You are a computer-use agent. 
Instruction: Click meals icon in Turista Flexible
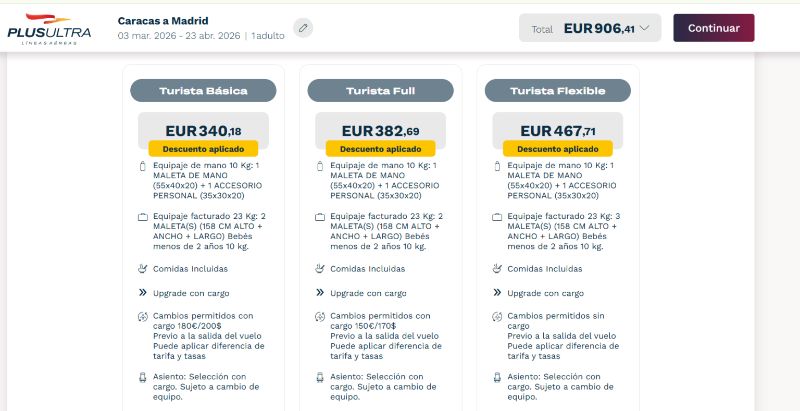[x=496, y=268]
